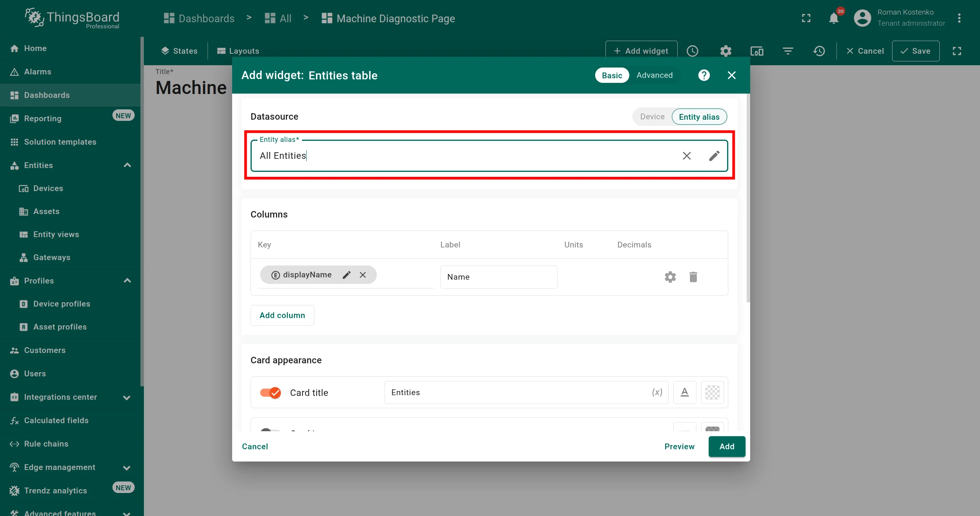This screenshot has width=980, height=516.
Task: Open Layouts in dashboard toolbar
Action: [x=238, y=51]
